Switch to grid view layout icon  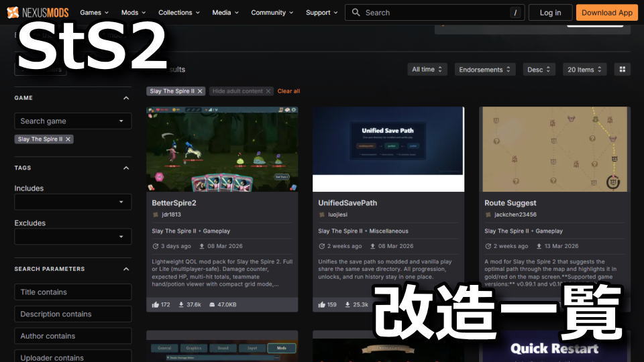623,70
